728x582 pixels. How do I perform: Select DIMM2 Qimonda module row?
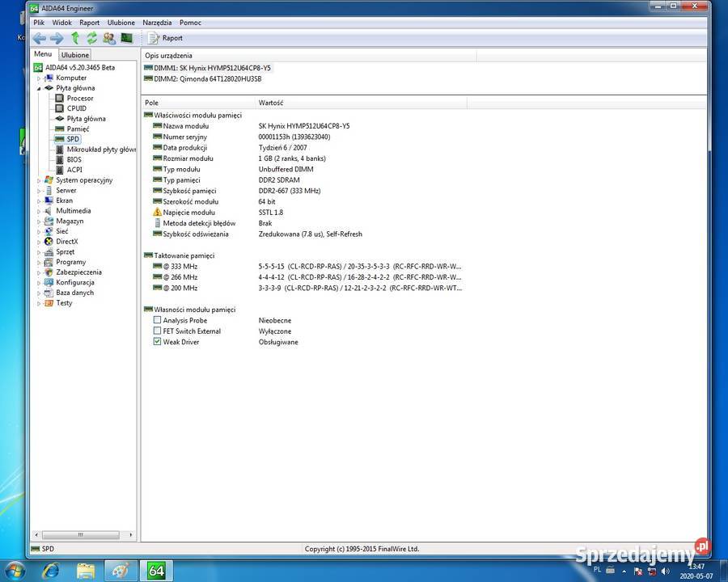203,79
